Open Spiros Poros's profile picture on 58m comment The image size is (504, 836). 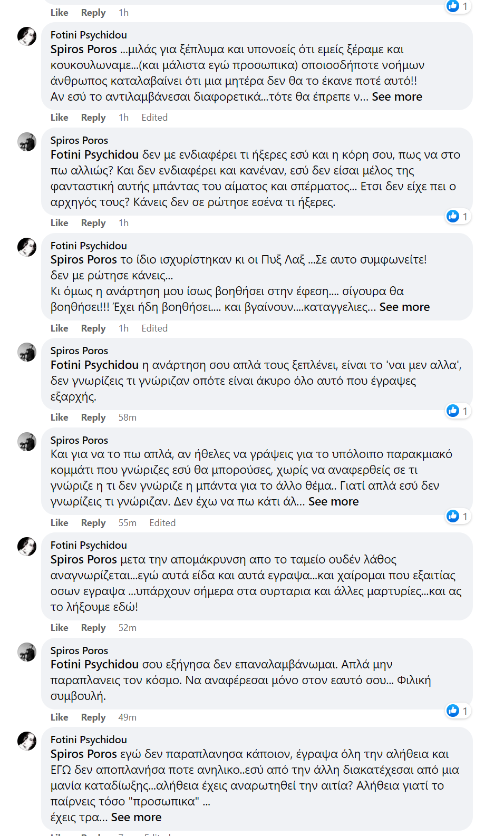pos(27,352)
